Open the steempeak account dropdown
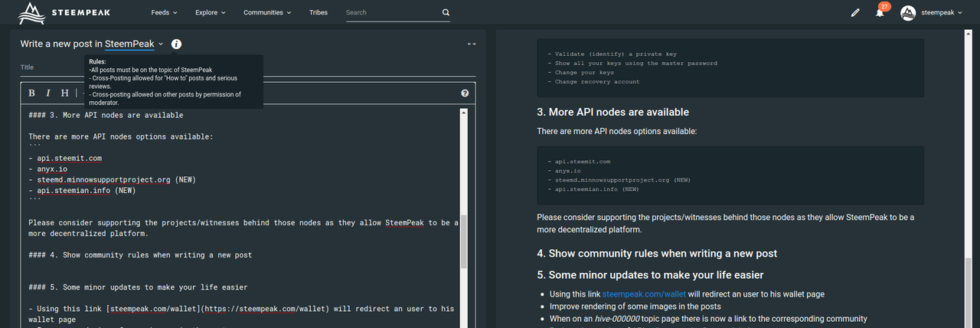Screen dimensions: 980x328 [x=942, y=12]
